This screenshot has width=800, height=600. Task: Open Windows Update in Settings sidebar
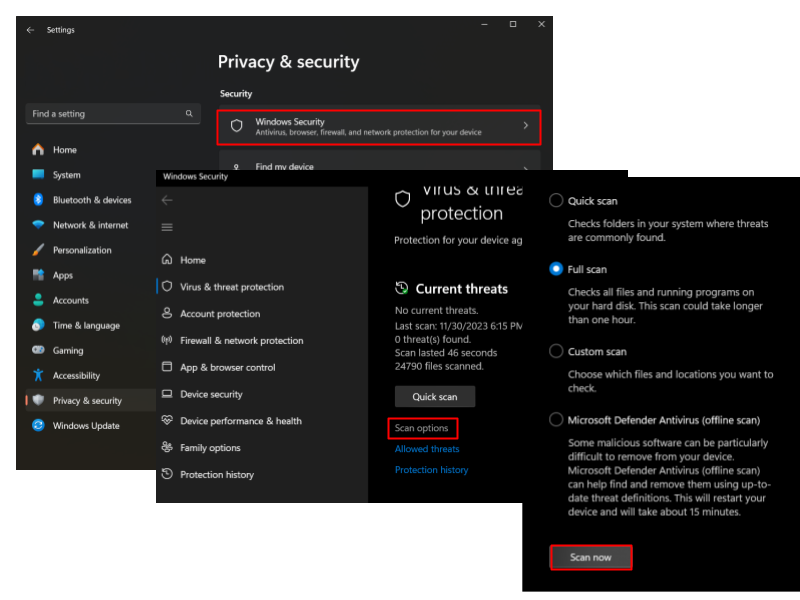86,426
